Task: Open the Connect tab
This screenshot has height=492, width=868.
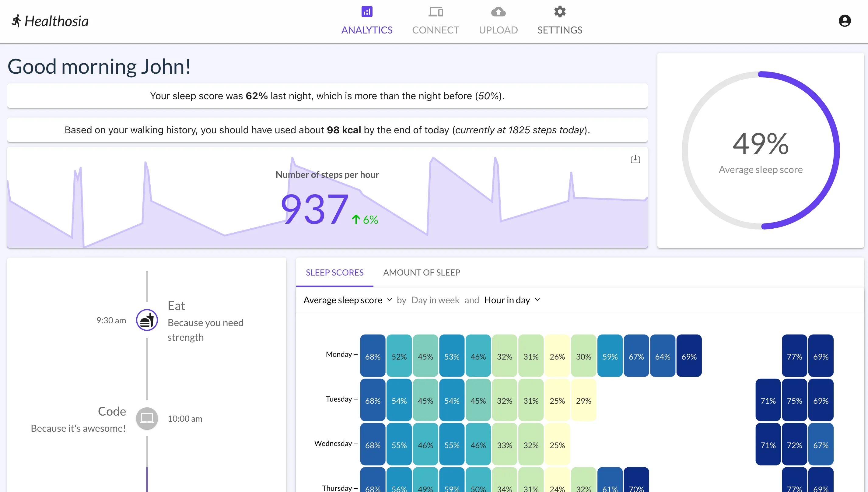Action: [x=436, y=21]
